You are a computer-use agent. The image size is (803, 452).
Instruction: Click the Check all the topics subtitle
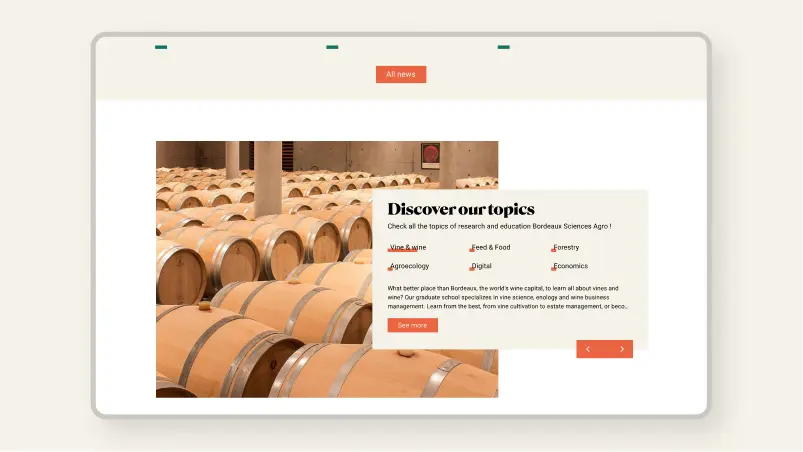(x=499, y=226)
